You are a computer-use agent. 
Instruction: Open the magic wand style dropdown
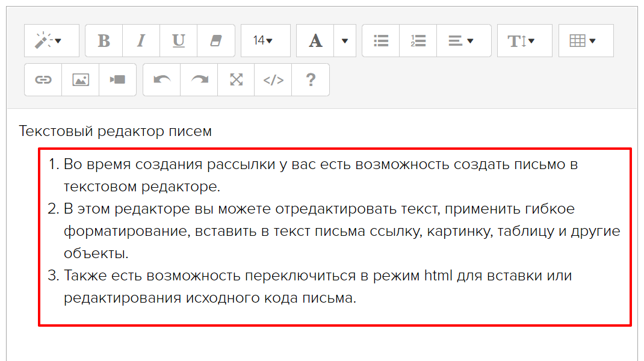pos(51,41)
